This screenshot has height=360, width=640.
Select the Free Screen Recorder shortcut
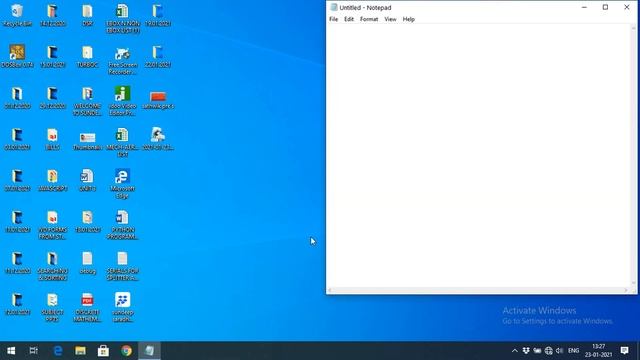point(122,60)
